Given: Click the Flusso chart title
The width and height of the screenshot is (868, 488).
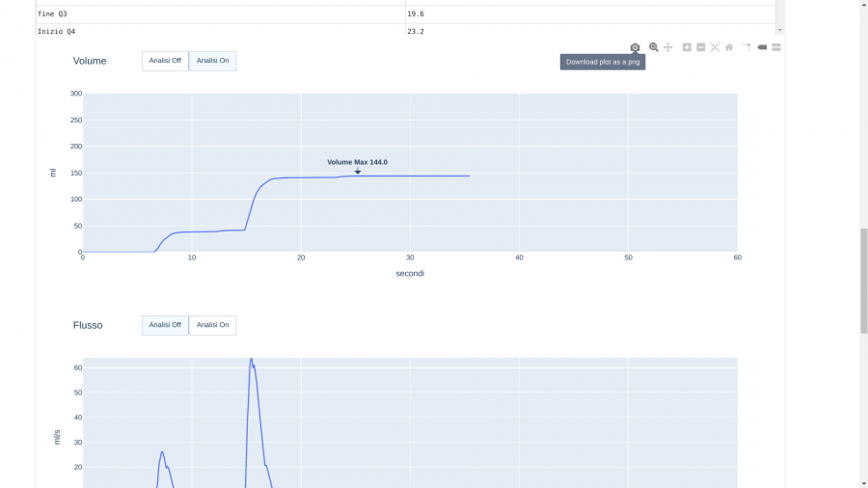Looking at the screenshot, I should pyautogui.click(x=88, y=325).
